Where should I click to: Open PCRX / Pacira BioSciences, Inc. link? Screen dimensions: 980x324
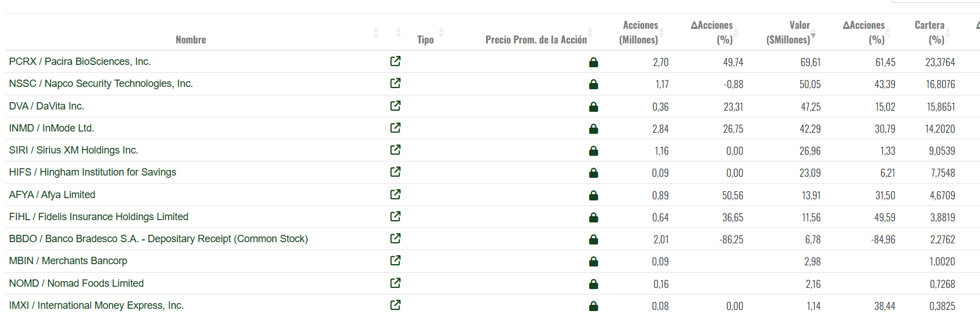80,62
